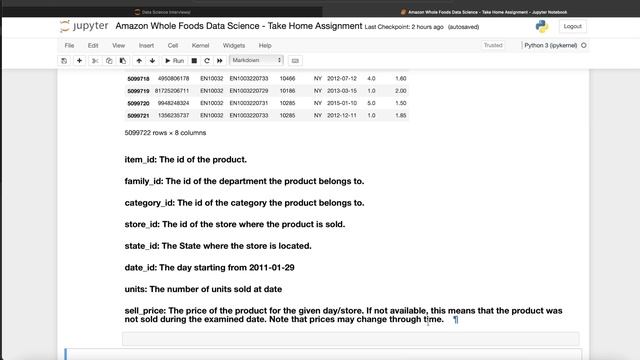640x360 pixels.
Task: Click the units description line
Action: [203, 289]
